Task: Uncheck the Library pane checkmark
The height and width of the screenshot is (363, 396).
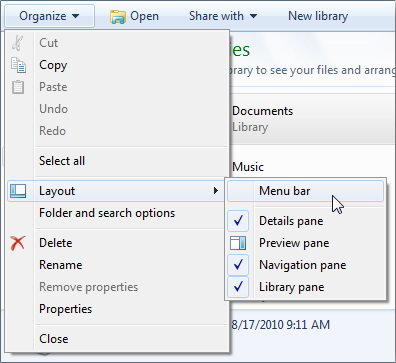Action: coord(238,287)
